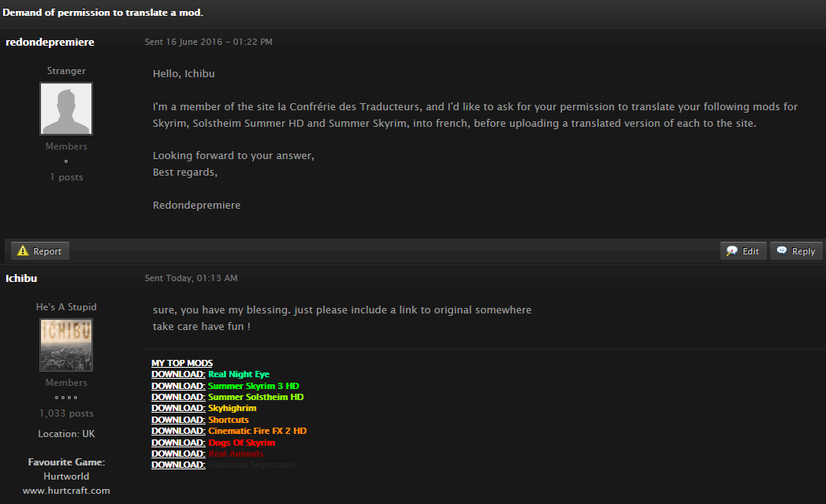This screenshot has height=504, width=826.
Task: Open the Dogs Of Skyrim link
Action: tap(241, 443)
